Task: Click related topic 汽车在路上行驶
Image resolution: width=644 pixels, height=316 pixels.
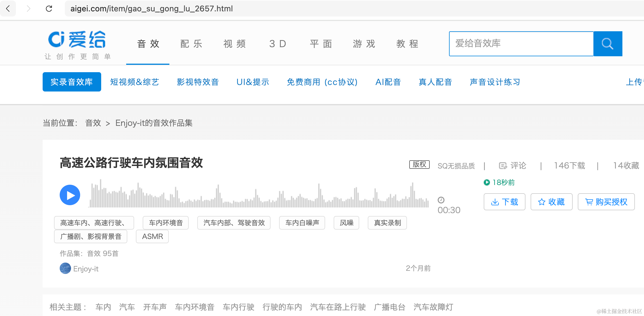Action: (338, 307)
